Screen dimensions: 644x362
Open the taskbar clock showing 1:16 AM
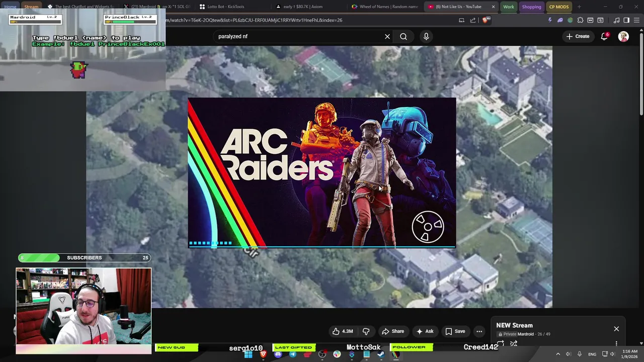coord(630,354)
